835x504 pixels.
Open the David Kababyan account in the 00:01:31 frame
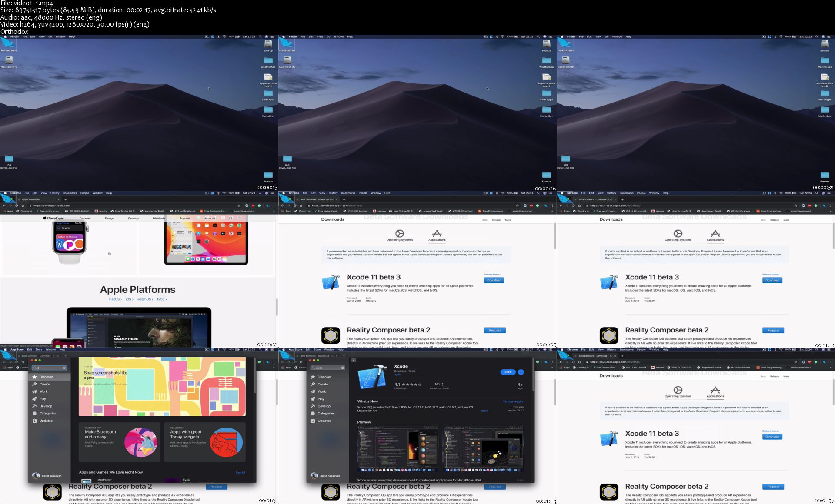(47, 476)
